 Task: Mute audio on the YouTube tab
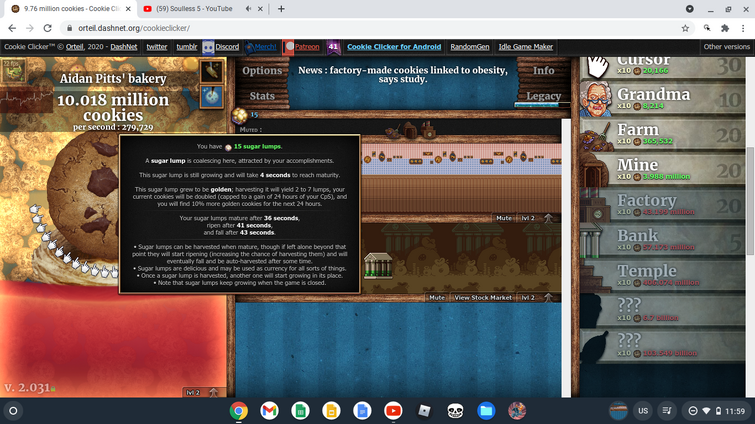pos(248,9)
